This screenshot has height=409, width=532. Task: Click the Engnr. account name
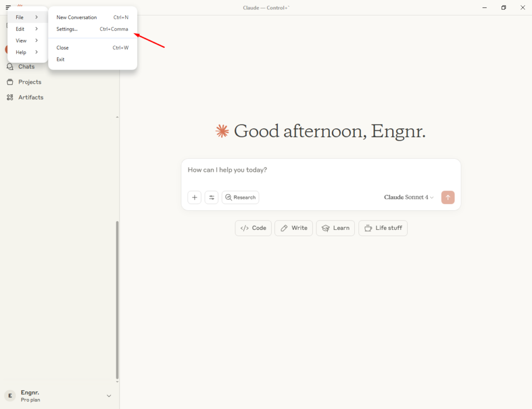pyautogui.click(x=30, y=392)
